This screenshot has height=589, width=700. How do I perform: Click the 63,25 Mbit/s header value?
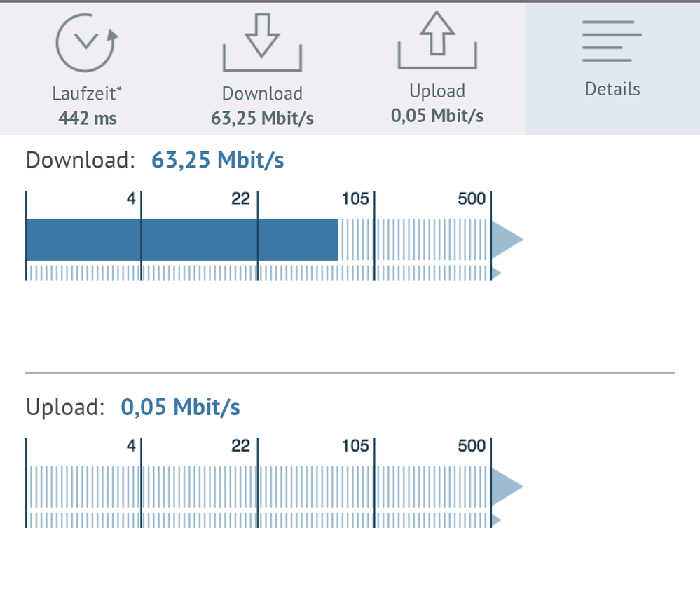[x=262, y=118]
